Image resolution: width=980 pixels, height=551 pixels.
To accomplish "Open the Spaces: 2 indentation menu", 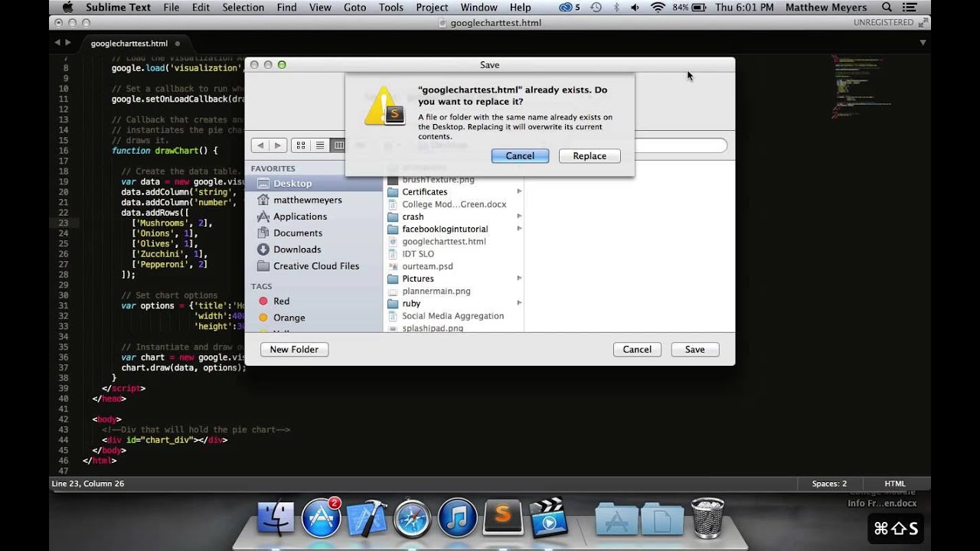I will [829, 484].
